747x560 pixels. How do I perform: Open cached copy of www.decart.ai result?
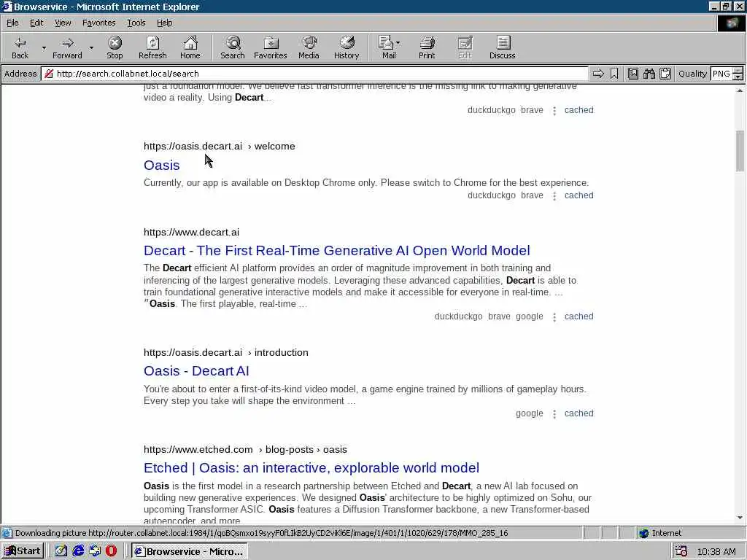coord(578,316)
